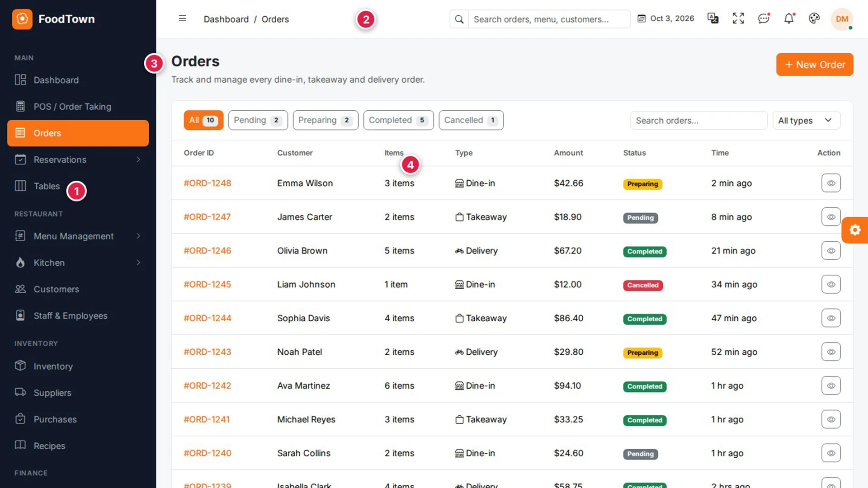View details of order #ORD-1248
This screenshot has width=868, height=488.
tap(831, 183)
